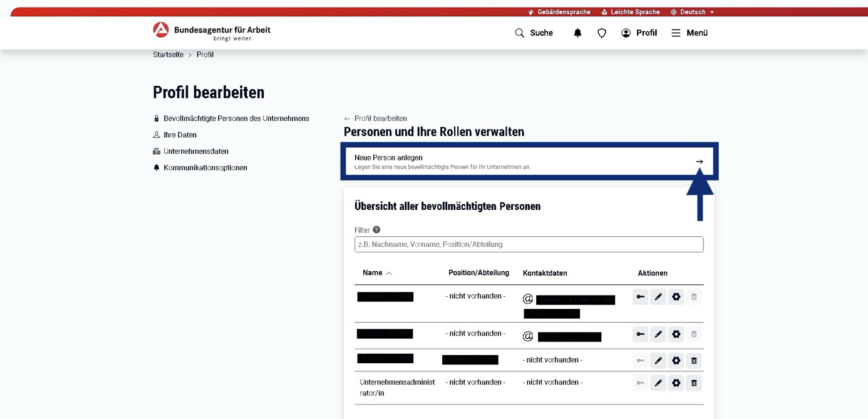
Task: Open the Deutsch language dropdown
Action: [692, 12]
